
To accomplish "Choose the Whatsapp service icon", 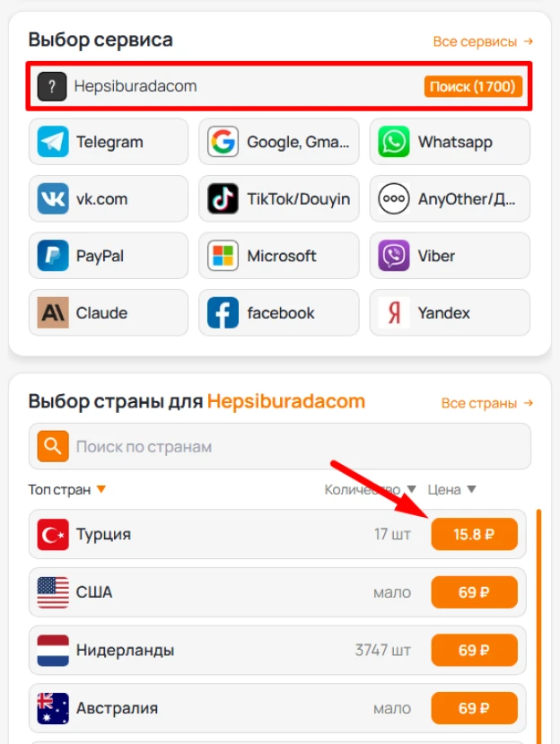I will click(x=394, y=142).
